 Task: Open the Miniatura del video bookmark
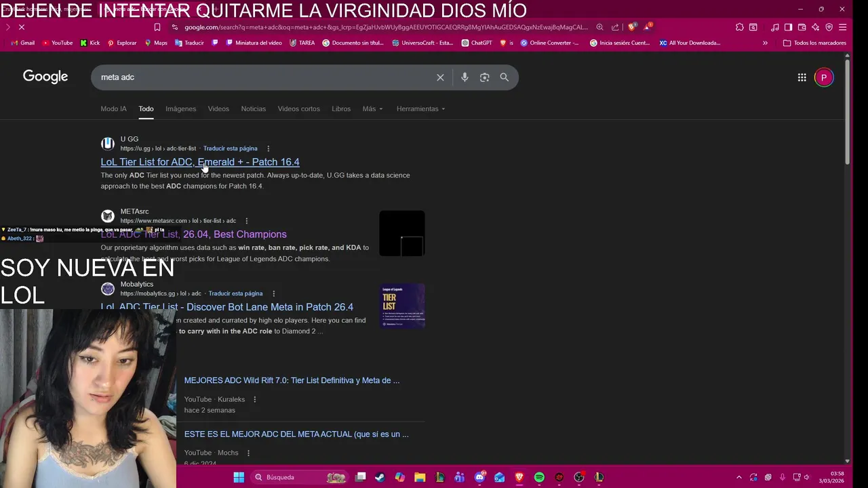click(254, 43)
